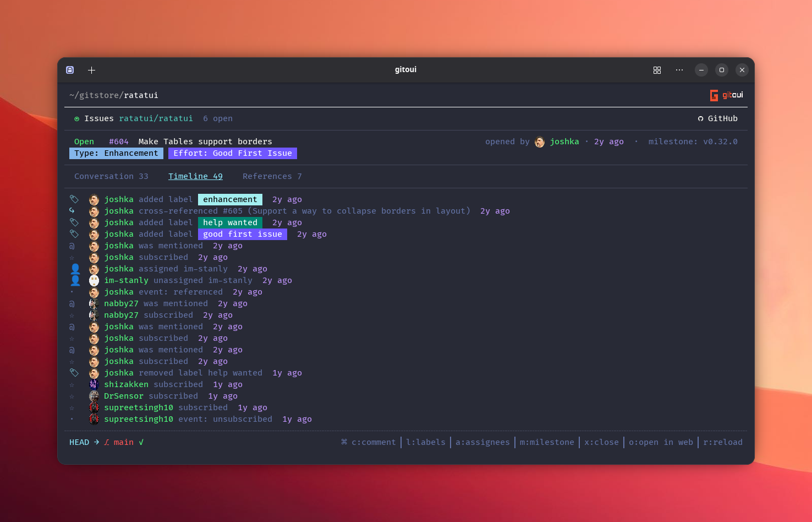Click the m:milestone shortcut

547,442
